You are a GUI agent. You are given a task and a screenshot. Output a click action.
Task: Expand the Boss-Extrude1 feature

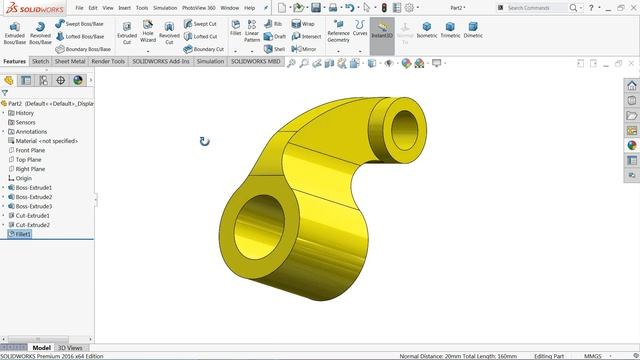tap(4, 188)
